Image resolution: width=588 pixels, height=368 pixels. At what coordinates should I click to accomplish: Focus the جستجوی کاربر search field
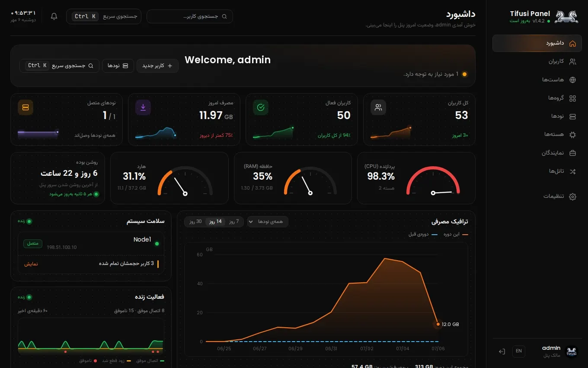tap(190, 16)
